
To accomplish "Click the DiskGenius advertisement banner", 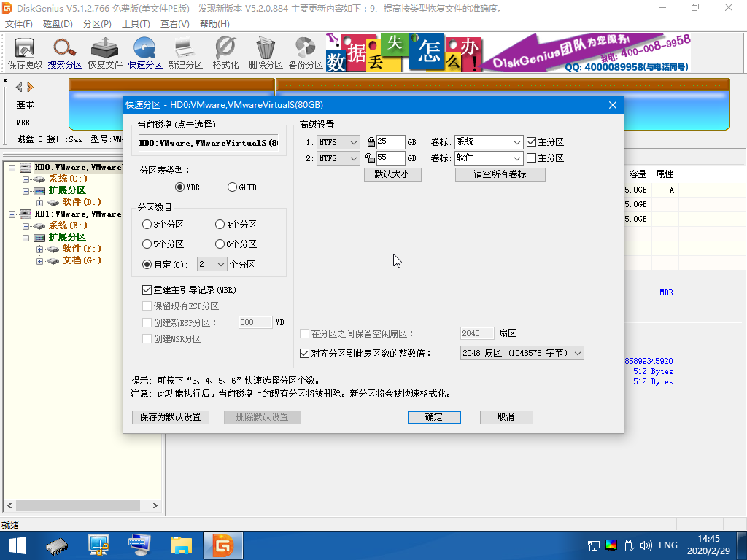I will pyautogui.click(x=508, y=52).
